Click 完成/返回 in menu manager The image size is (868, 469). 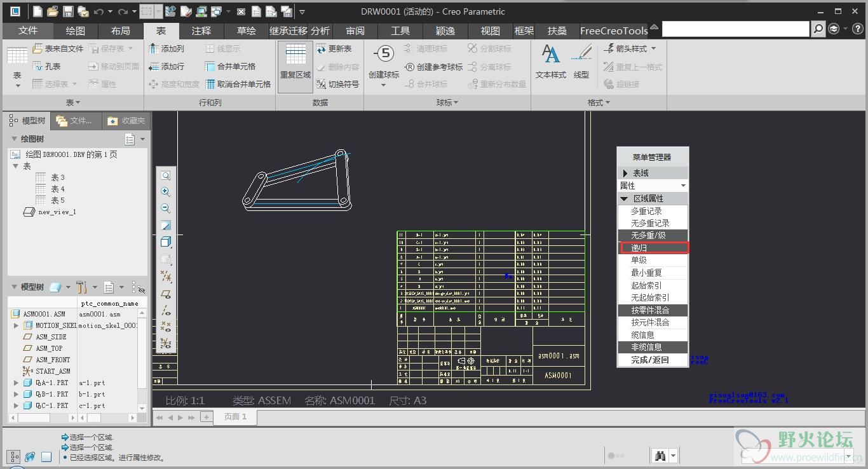(653, 360)
